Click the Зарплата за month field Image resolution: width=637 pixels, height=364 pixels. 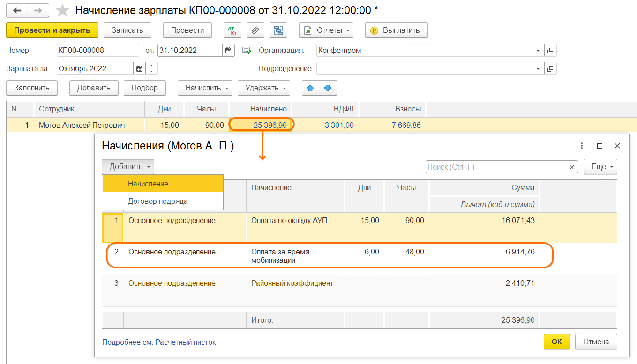tap(95, 68)
